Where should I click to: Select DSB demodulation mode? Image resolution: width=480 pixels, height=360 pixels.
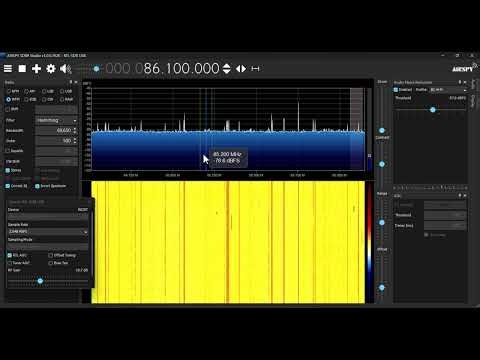27,99
